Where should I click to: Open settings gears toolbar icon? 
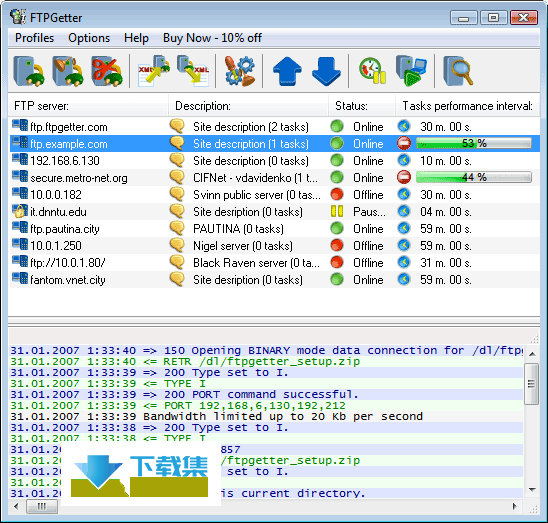point(240,71)
